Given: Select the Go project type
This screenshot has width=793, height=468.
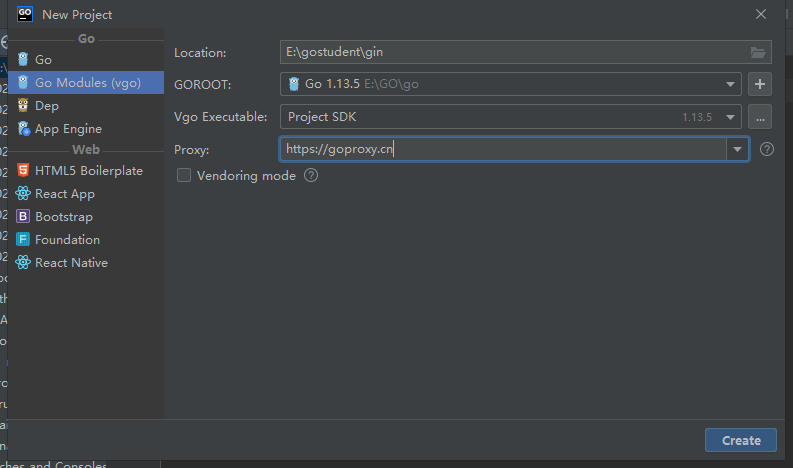Looking at the screenshot, I should pyautogui.click(x=86, y=60).
